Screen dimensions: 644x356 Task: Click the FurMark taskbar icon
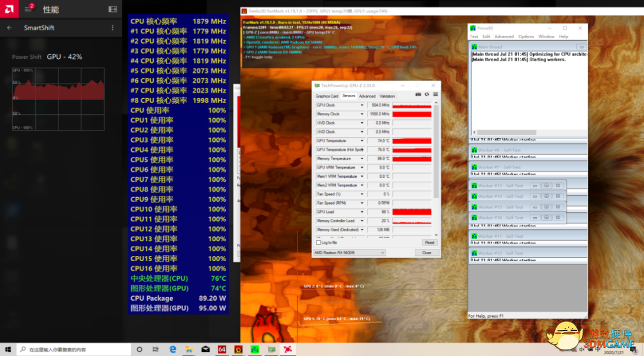pyautogui.click(x=239, y=349)
